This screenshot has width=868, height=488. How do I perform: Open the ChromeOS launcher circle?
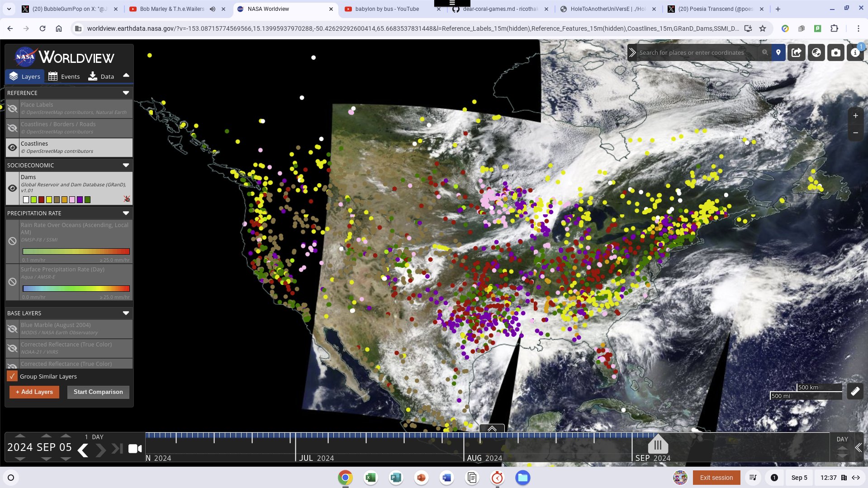[x=11, y=478]
